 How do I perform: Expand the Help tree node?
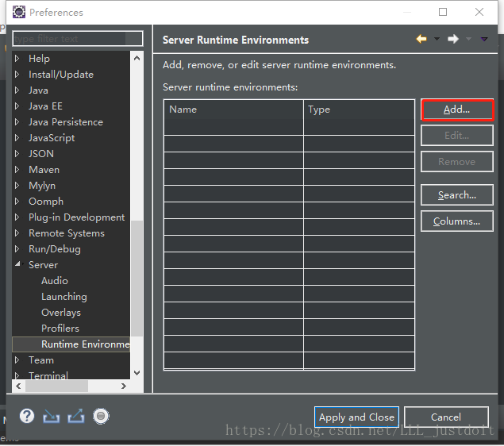17,59
